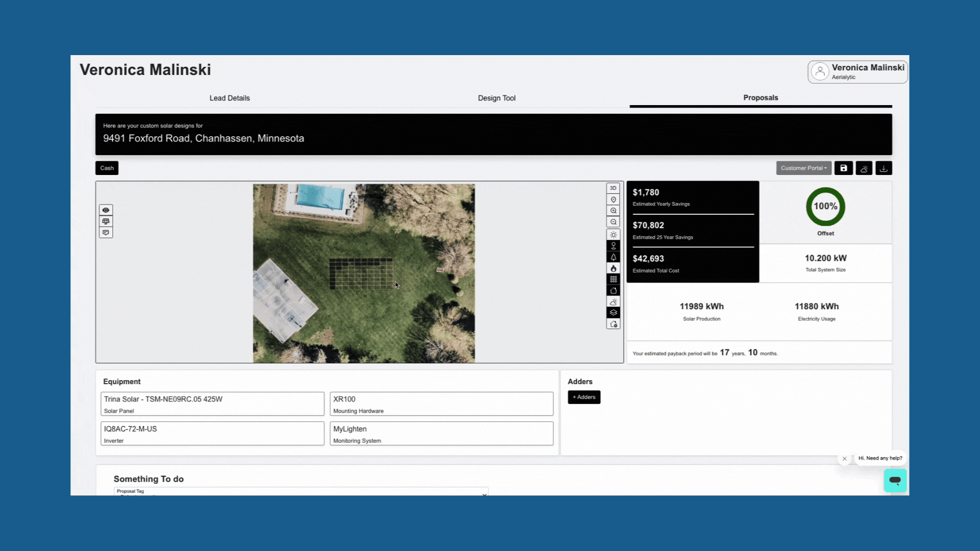This screenshot has height=551, width=980.
Task: Toggle the eye visibility icon left of map
Action: (x=106, y=210)
